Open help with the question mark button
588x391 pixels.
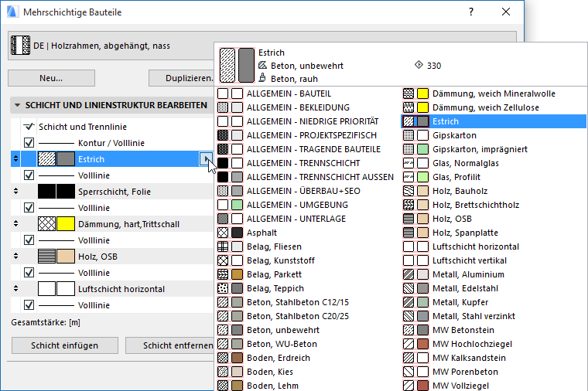[x=471, y=12]
